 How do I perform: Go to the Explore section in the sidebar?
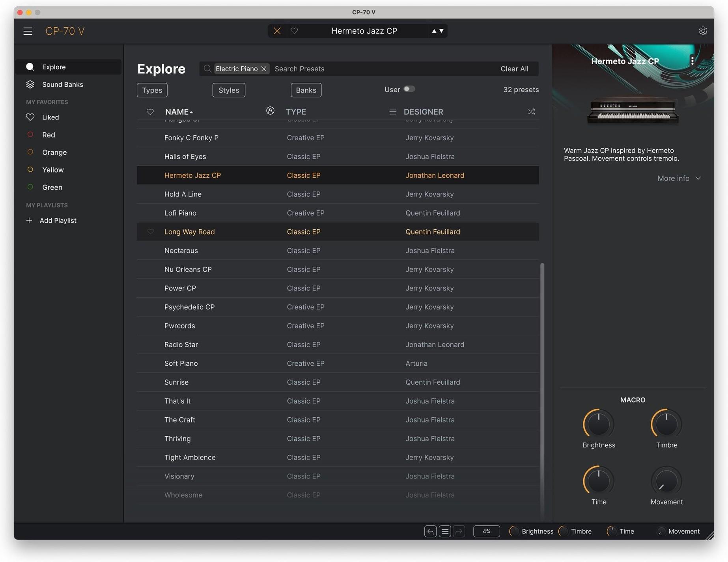(x=68, y=67)
